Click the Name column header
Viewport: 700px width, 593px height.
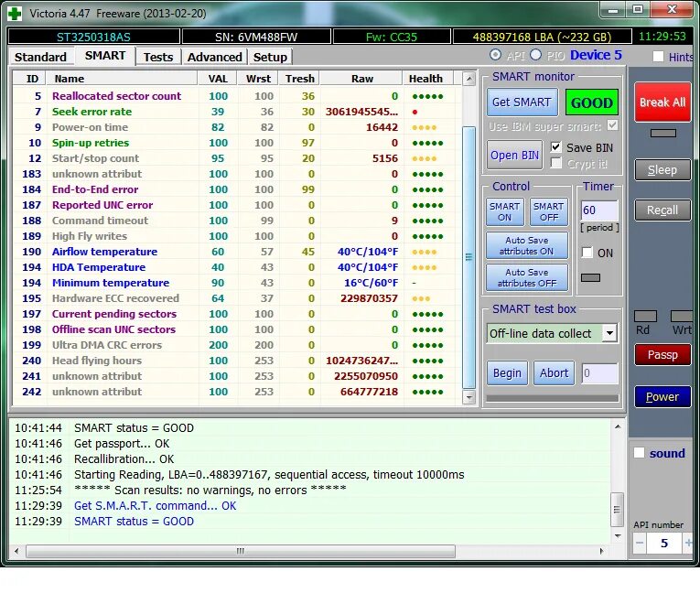point(122,79)
